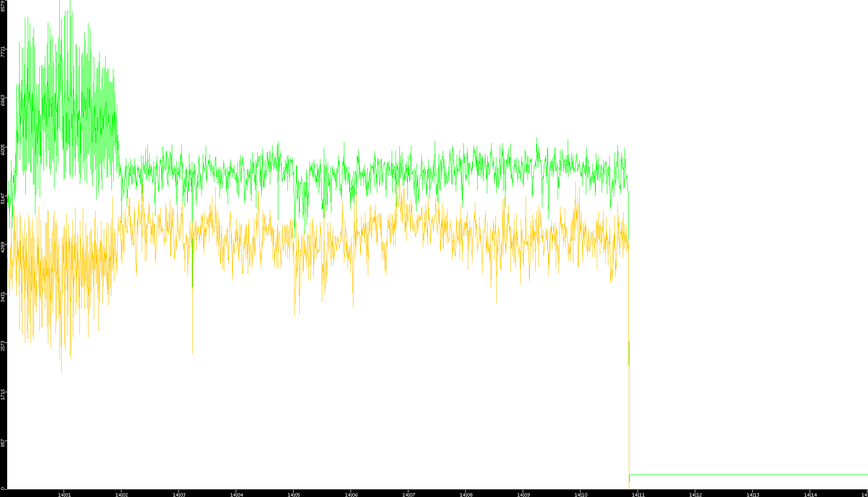The width and height of the screenshot is (868, 497).
Task: Jump to the 14:11 time label
Action: pos(638,494)
